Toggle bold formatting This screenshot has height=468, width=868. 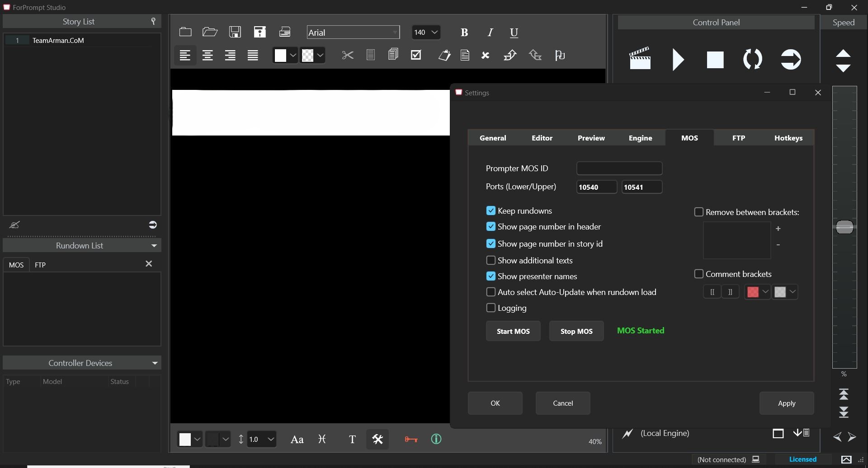[x=464, y=33]
